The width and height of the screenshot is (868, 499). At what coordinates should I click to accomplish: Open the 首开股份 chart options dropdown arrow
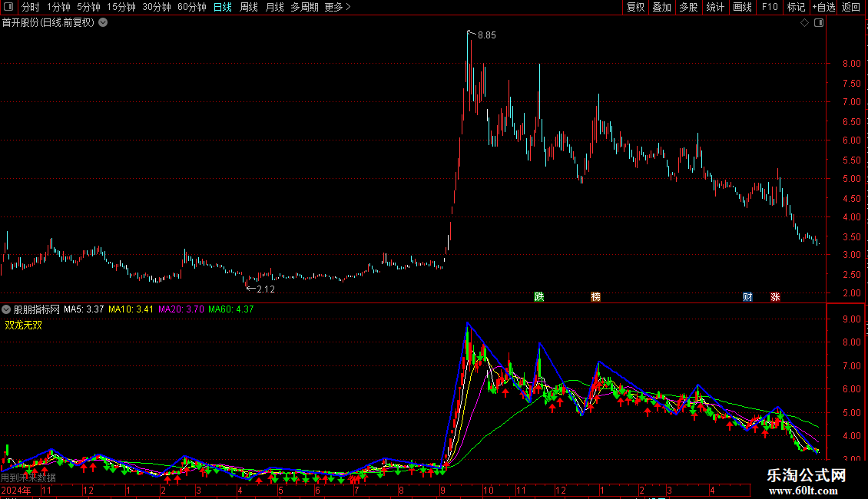[x=103, y=23]
